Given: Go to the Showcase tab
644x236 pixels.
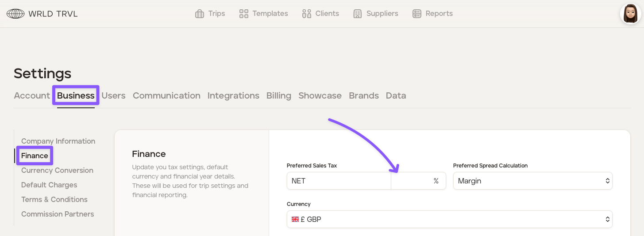Looking at the screenshot, I should (320, 95).
